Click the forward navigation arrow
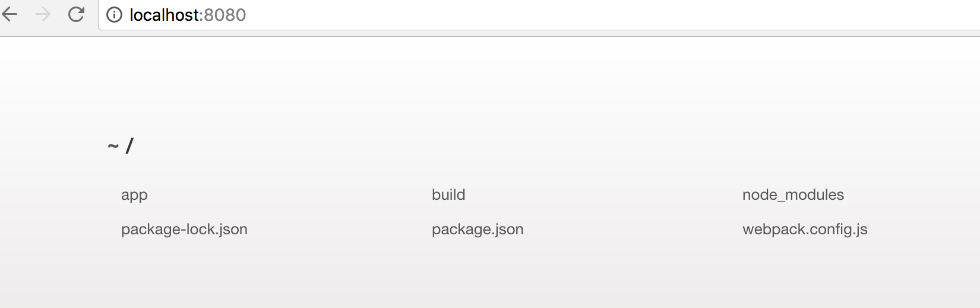The width and height of the screenshot is (980, 308). pos(43,14)
